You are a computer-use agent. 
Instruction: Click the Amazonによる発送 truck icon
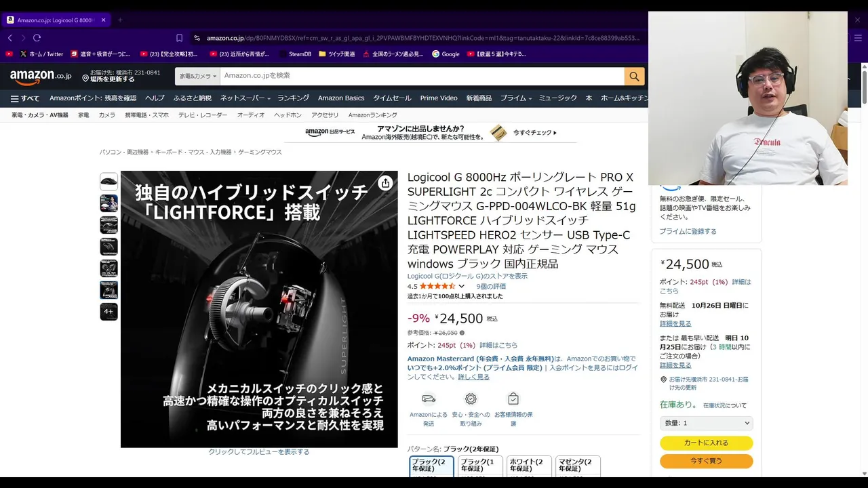[429, 399]
